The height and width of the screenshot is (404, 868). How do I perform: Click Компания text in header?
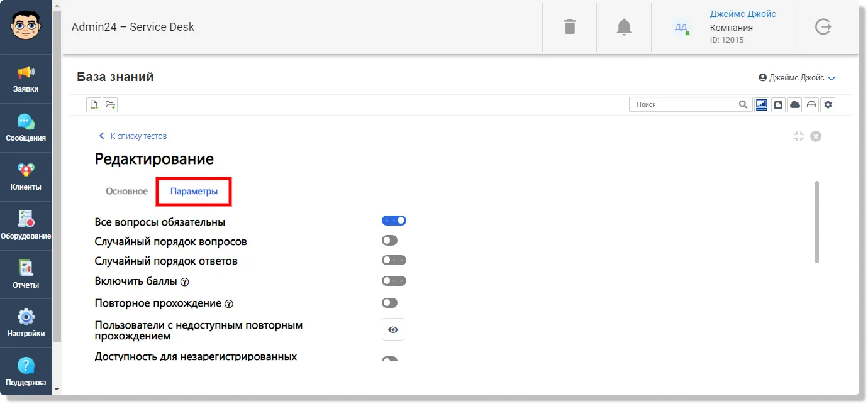[x=732, y=28]
